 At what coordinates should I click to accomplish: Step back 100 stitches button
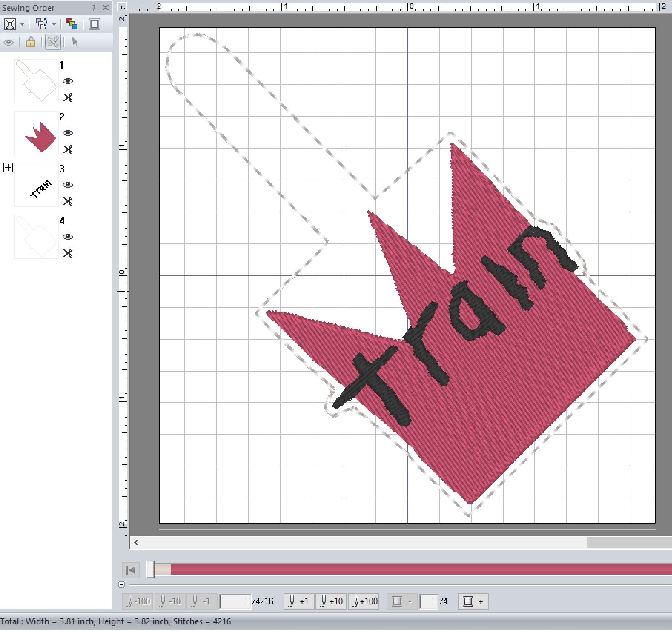tap(138, 601)
